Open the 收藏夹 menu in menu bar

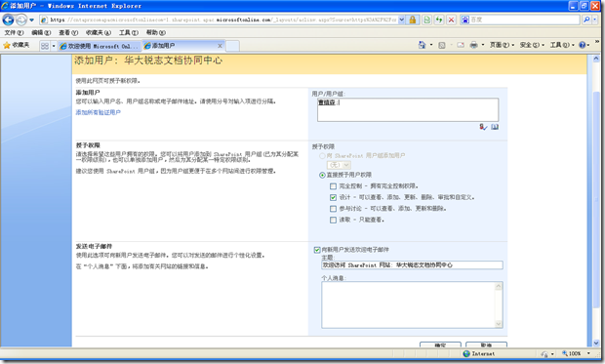[x=98, y=33]
